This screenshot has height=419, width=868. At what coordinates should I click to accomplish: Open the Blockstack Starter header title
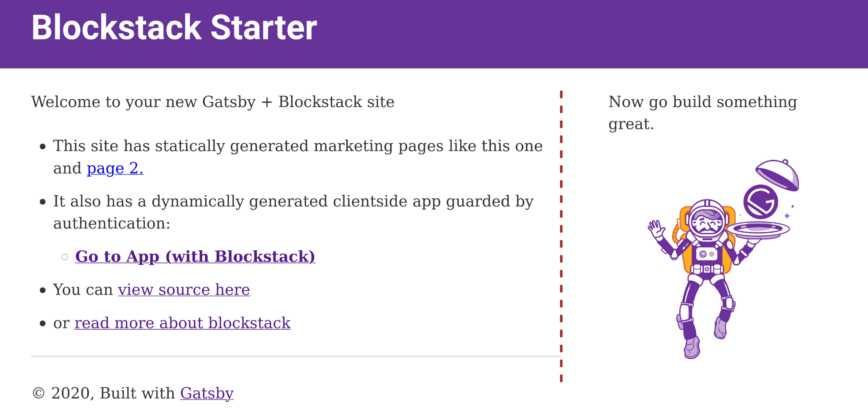point(174,28)
